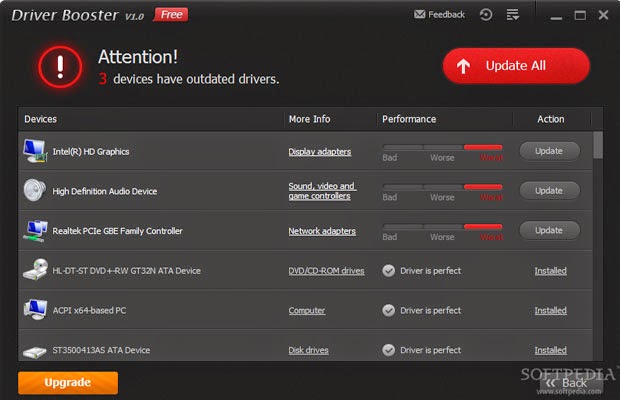
Task: Update the Intel(R) HD Graphics driver
Action: 550,151
